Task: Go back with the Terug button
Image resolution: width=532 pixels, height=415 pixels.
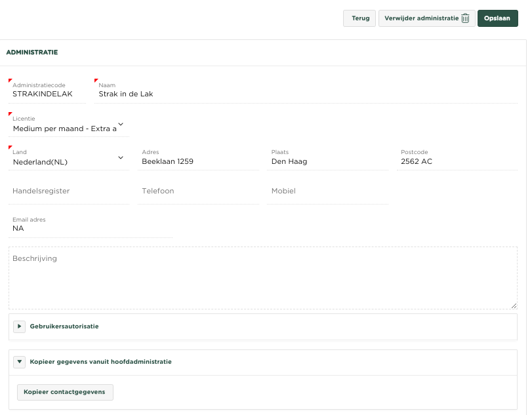Action: (x=359, y=18)
